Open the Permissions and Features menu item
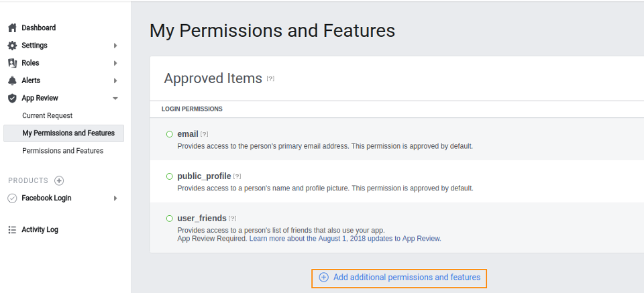This screenshot has width=644, height=293. 63,151
